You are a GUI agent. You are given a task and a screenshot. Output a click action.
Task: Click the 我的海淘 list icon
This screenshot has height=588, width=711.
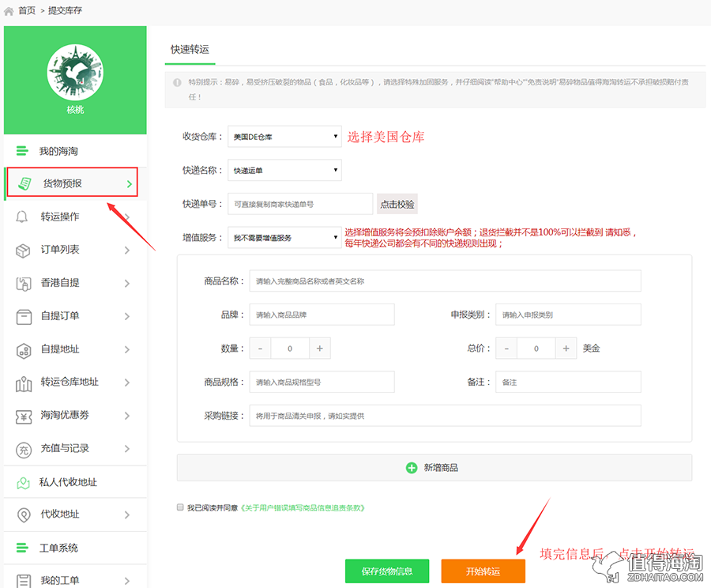(22, 151)
